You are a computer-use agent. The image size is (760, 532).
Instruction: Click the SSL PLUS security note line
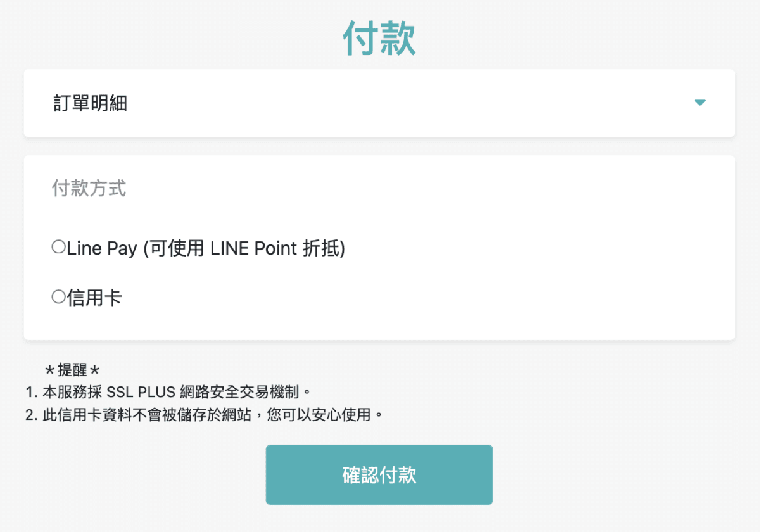(168, 393)
